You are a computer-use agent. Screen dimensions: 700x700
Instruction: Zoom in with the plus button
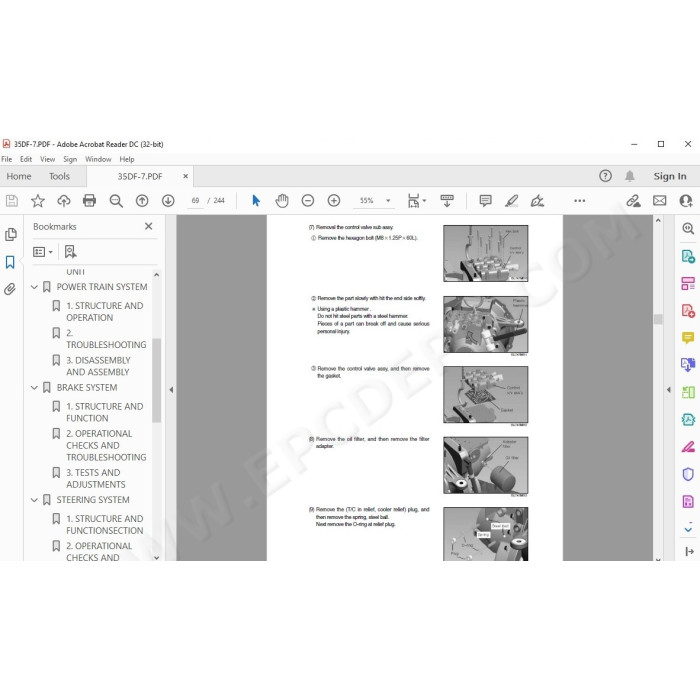[x=333, y=201]
